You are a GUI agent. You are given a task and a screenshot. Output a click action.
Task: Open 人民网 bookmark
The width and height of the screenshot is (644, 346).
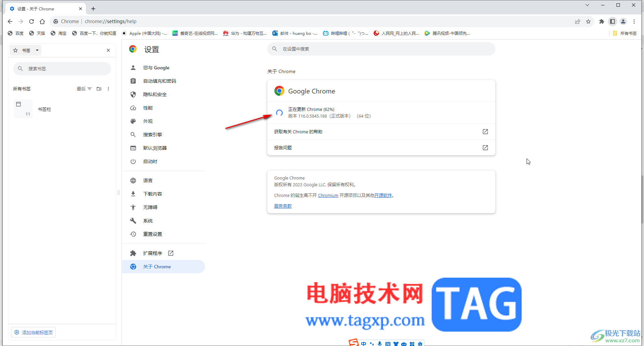(396, 33)
